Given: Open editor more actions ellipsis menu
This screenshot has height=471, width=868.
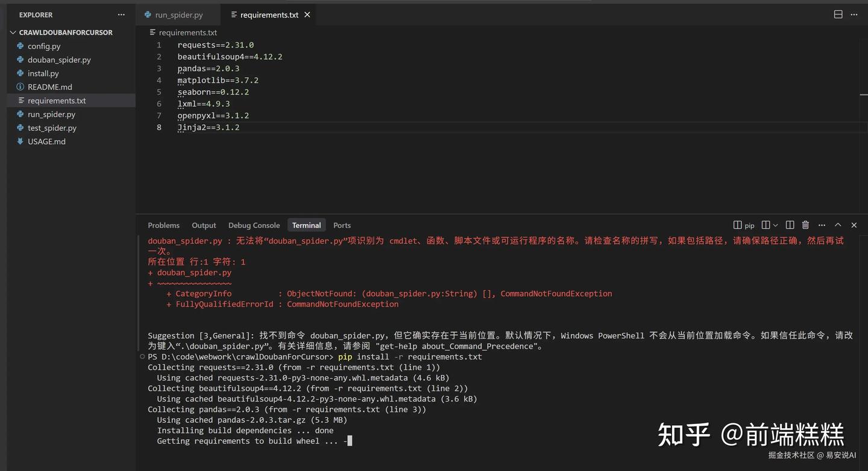Looking at the screenshot, I should click(x=854, y=14).
